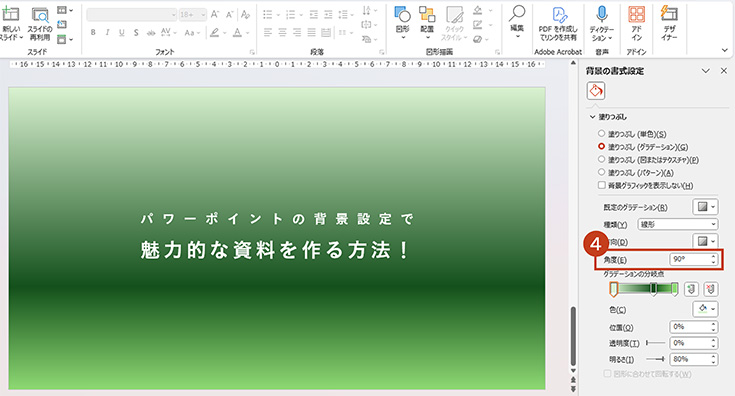This screenshot has height=396, width=735.
Task: Select Solid fill (単色) radio button
Action: coord(601,134)
